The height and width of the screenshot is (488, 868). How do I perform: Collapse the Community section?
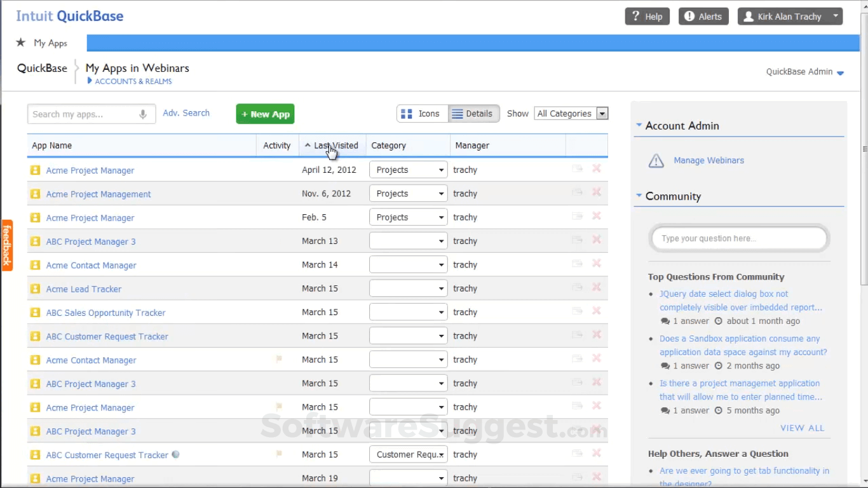pos(639,196)
